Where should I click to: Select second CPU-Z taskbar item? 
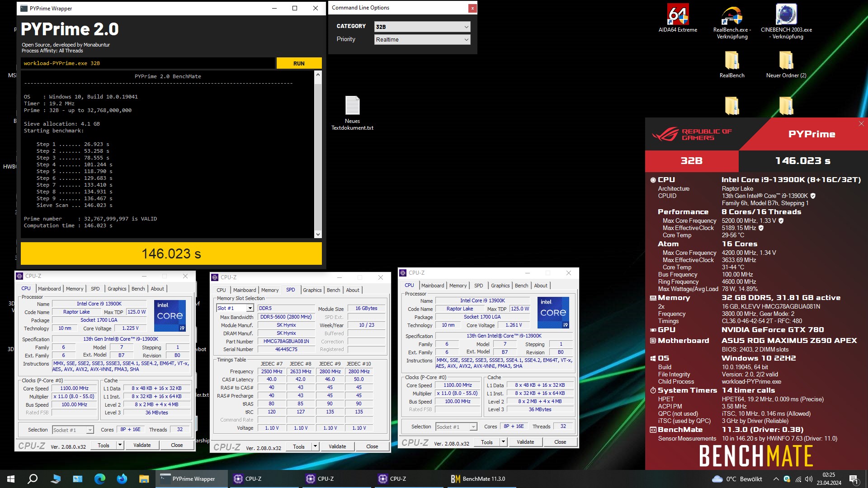point(337,479)
